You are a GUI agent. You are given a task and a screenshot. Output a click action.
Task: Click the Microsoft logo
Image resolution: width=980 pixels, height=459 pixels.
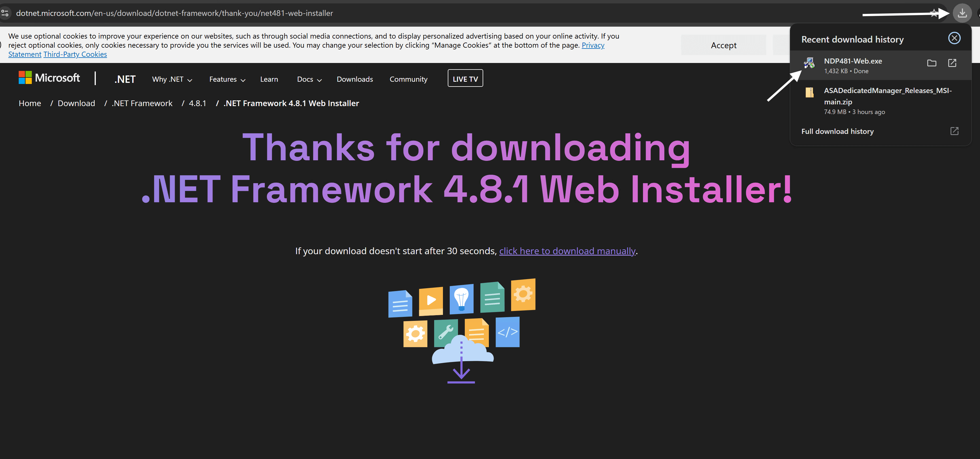click(49, 78)
